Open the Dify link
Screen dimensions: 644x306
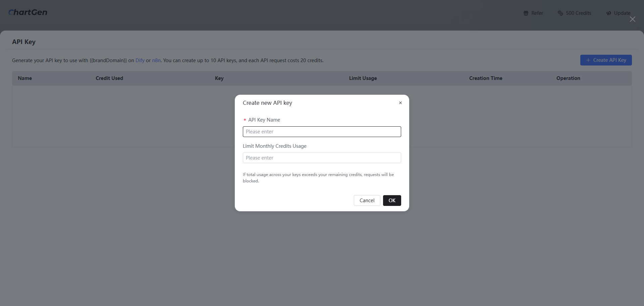coord(140,60)
